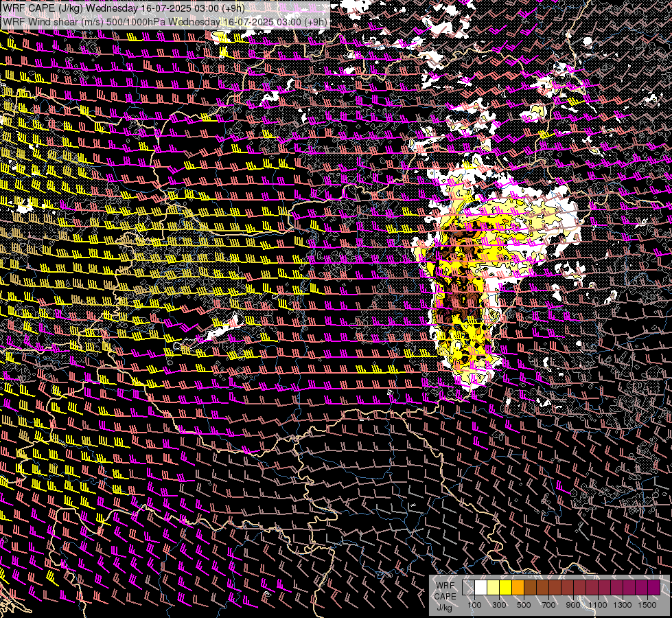Click the 700 legend label

coord(548,605)
